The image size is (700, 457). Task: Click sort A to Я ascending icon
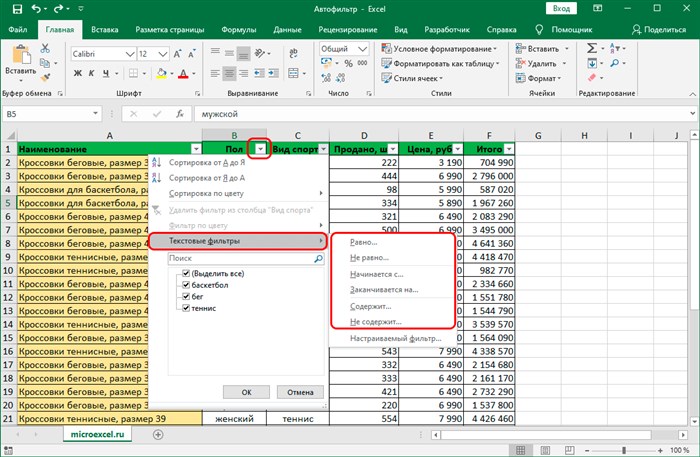tap(156, 162)
